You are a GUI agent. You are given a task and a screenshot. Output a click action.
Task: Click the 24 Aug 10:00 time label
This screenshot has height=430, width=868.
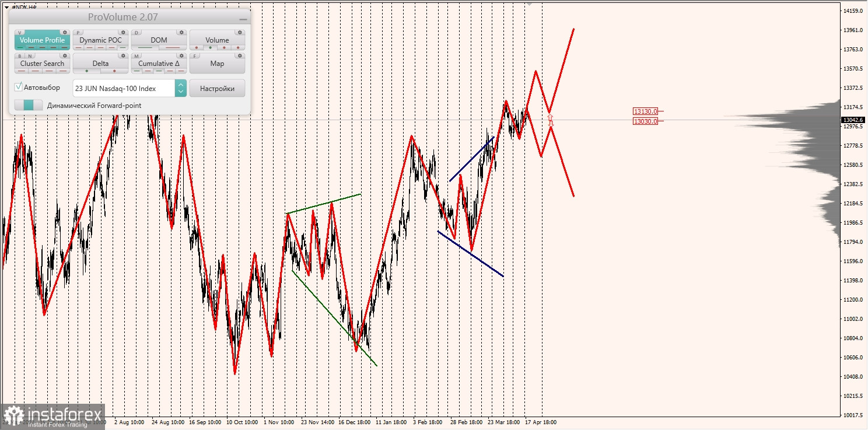tap(168, 421)
